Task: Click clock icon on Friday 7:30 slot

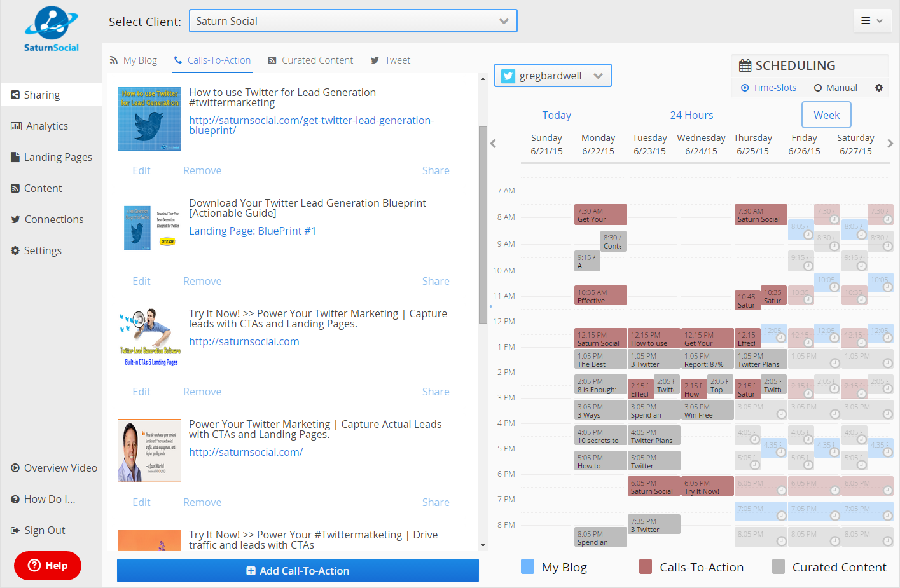Action: tap(834, 220)
